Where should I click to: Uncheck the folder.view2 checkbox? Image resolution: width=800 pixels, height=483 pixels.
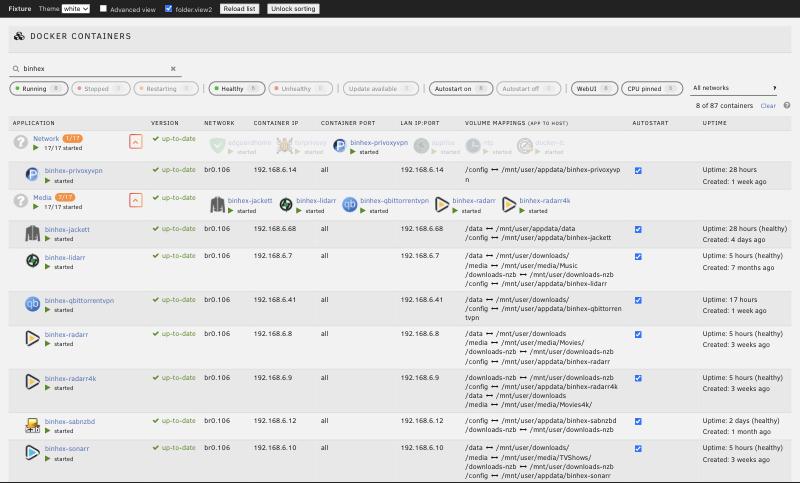[x=168, y=8]
